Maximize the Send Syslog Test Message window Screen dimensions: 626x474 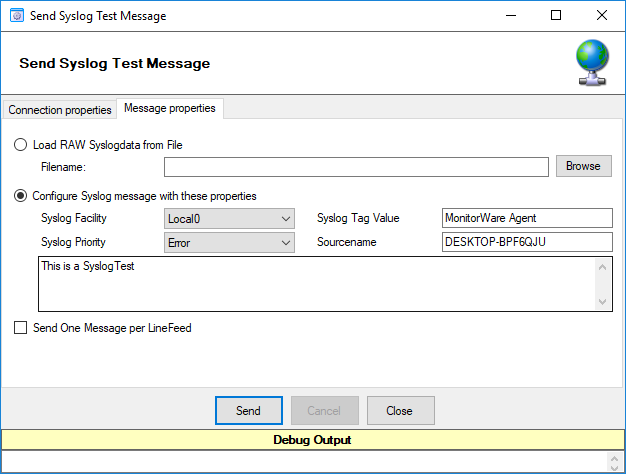pos(556,15)
